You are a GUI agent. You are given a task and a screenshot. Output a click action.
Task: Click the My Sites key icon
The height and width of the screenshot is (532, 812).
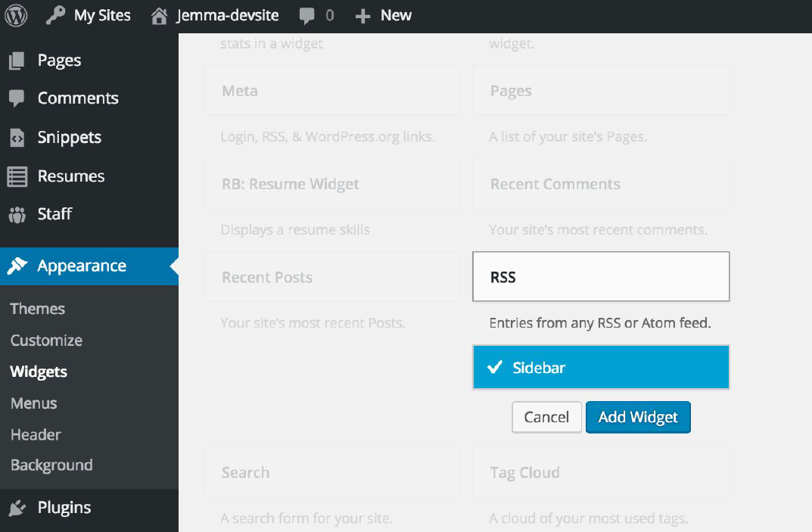(x=56, y=15)
